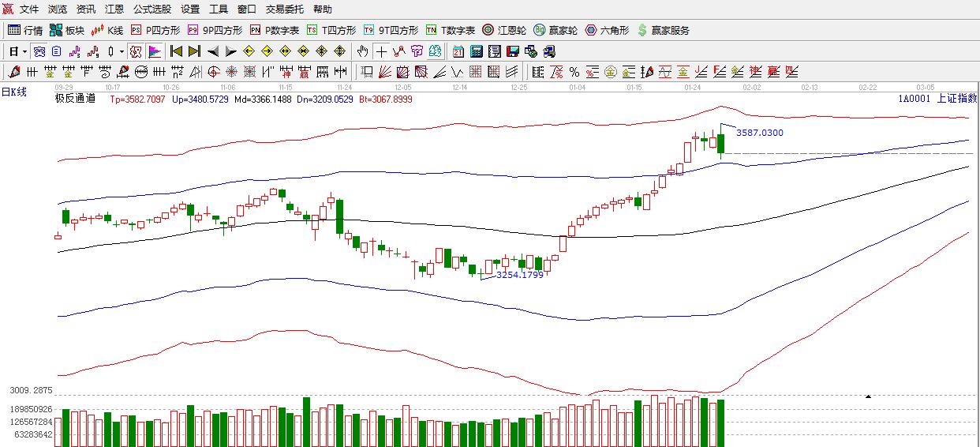Select the crosshair cursor tool
The image size is (980, 447).
click(382, 52)
